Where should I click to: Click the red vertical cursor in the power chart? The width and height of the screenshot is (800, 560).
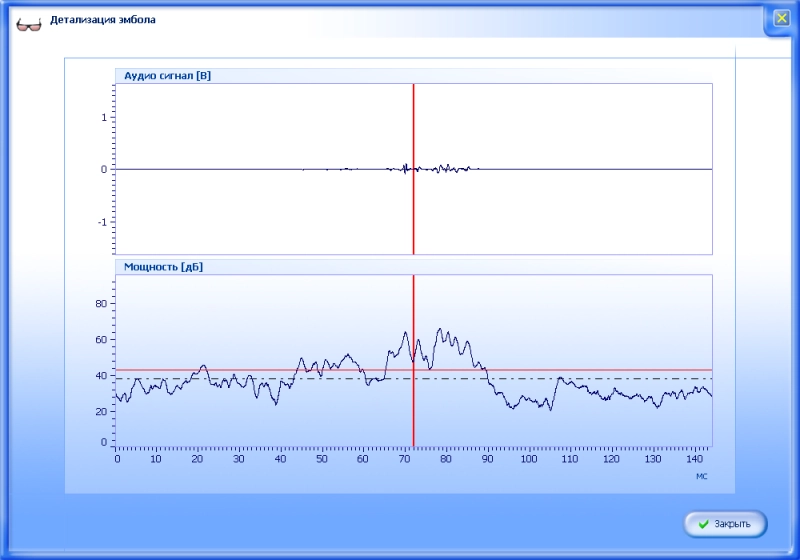[x=413, y=300]
